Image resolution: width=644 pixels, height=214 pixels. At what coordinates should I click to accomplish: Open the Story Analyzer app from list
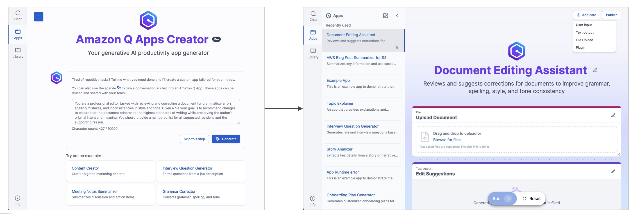coord(339,149)
